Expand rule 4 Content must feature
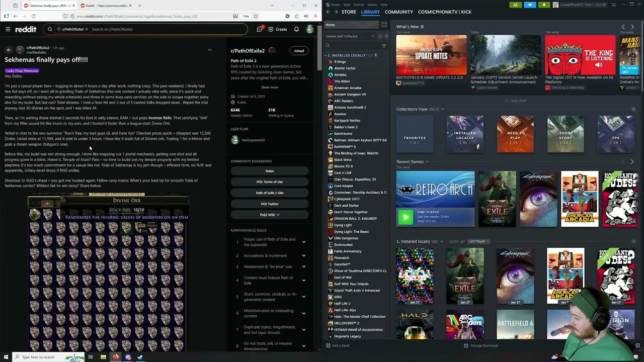The width and height of the screenshot is (644, 362). [303, 280]
